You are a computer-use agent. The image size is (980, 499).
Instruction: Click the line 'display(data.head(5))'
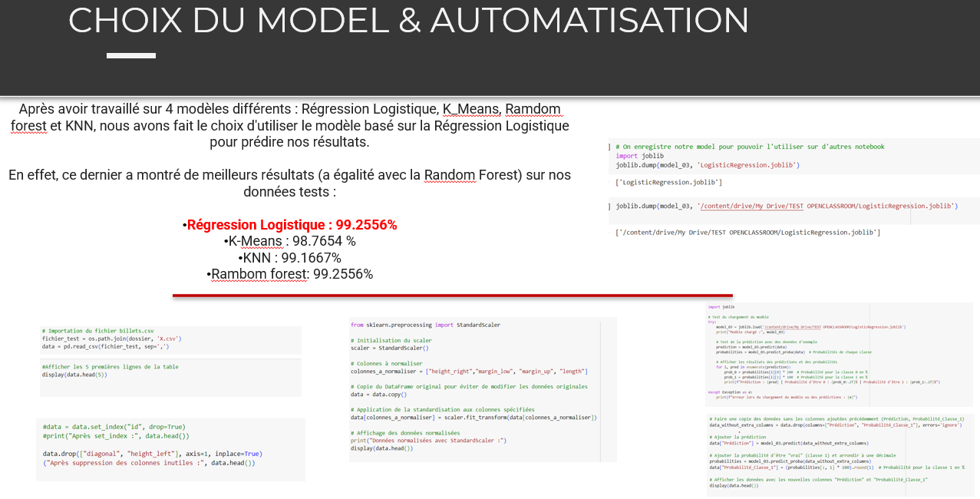(x=74, y=375)
